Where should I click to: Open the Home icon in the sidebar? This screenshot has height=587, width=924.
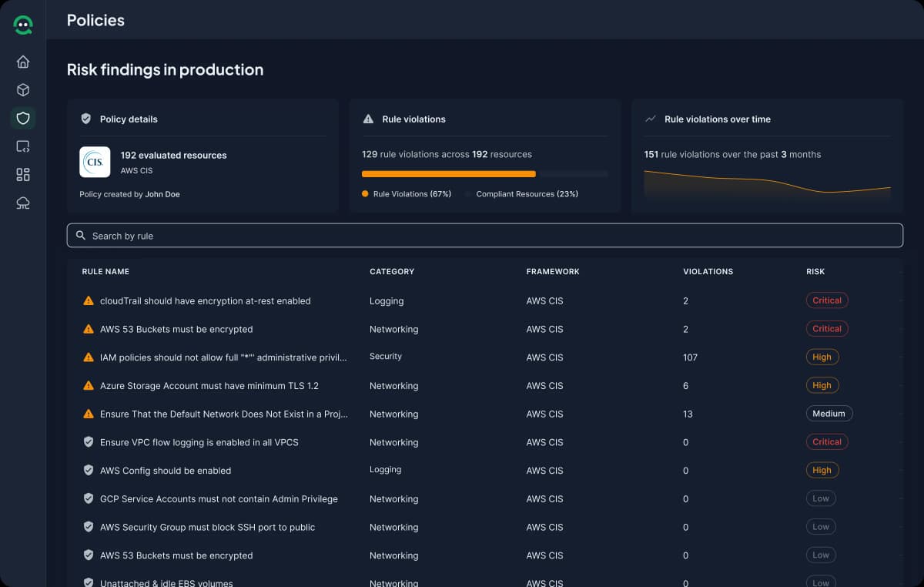[22, 62]
